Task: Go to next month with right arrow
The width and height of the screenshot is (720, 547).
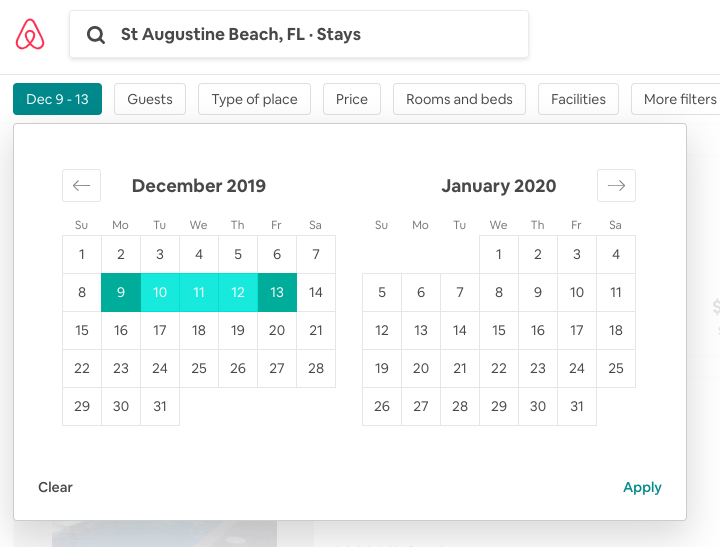Action: (616, 186)
